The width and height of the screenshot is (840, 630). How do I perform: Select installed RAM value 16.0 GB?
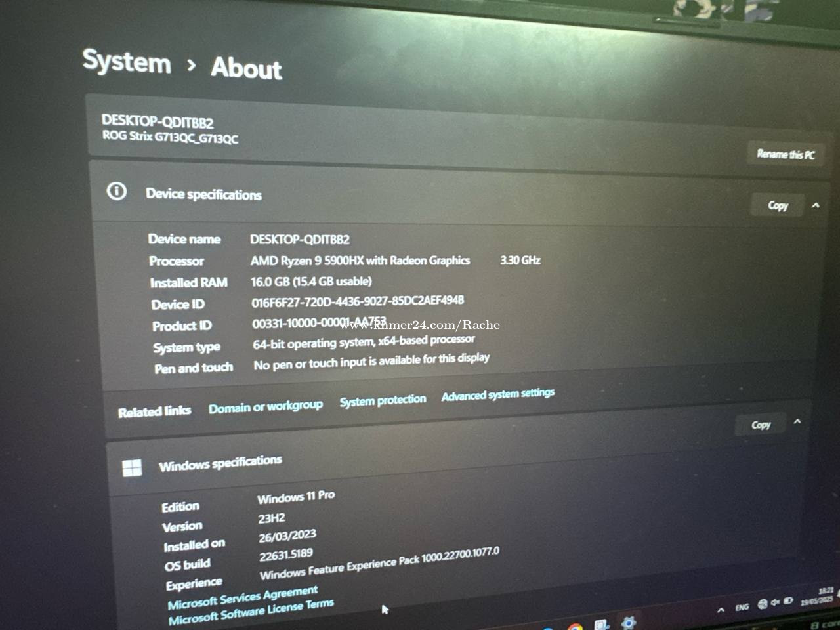pyautogui.click(x=311, y=281)
